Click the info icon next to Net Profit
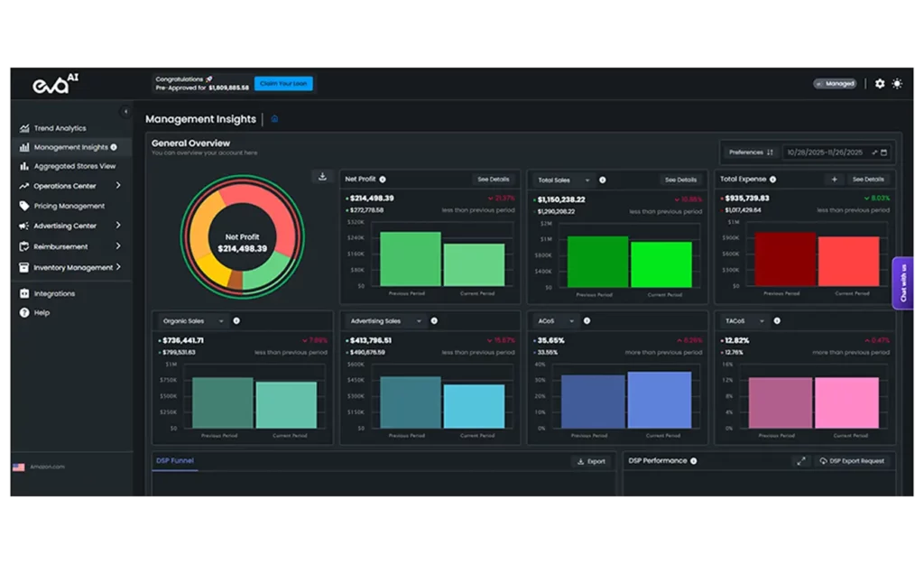Screen dimensions: 924x564 click(x=383, y=180)
